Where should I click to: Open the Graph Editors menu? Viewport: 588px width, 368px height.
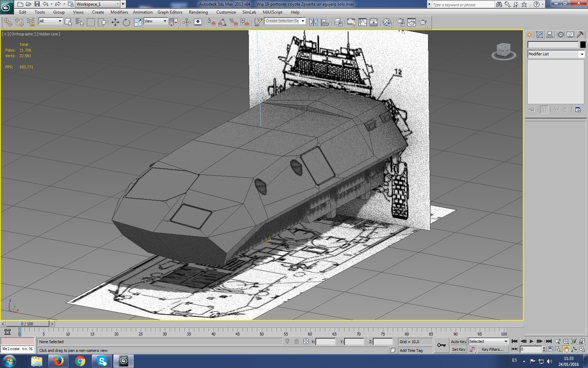pos(170,12)
